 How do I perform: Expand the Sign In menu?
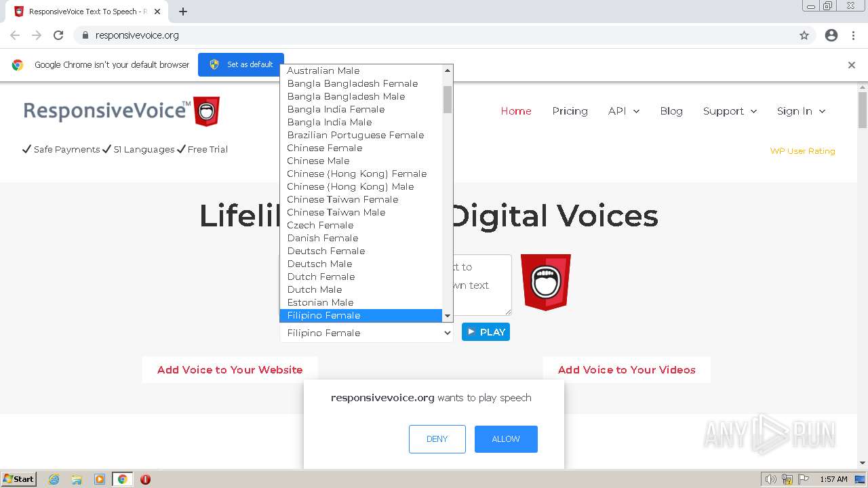pos(802,111)
